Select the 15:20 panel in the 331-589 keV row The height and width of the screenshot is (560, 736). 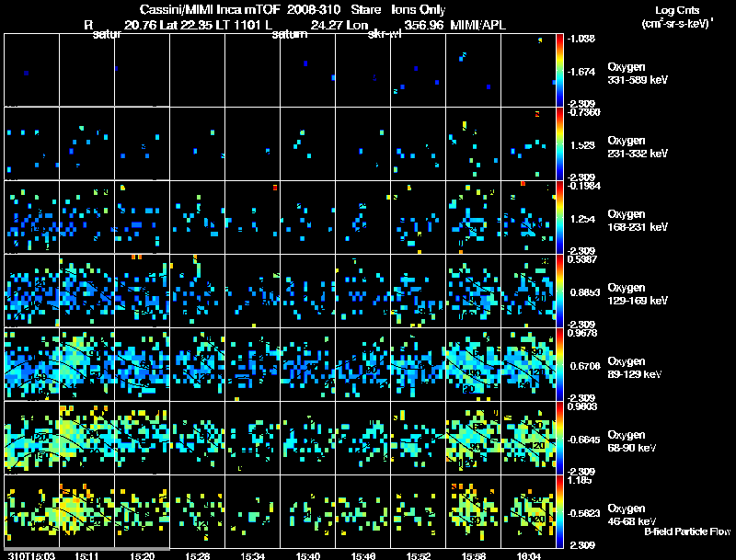[x=143, y=70]
